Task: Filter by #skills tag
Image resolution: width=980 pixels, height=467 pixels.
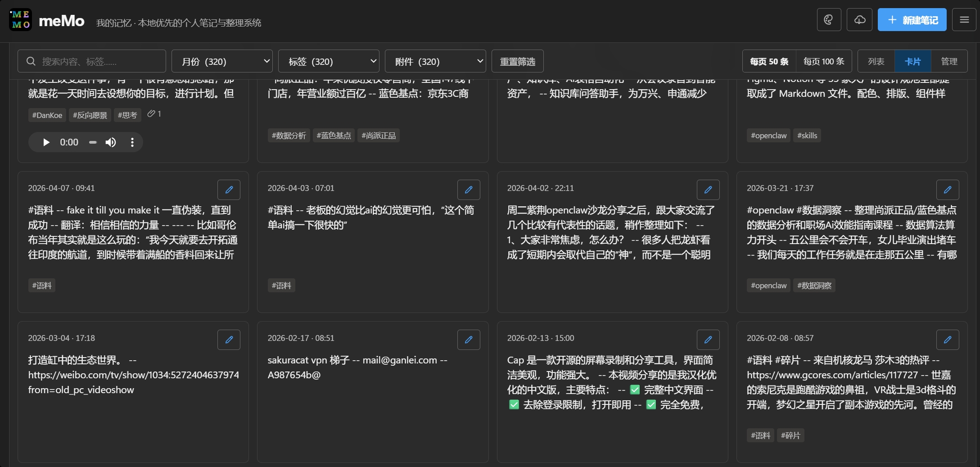Action: click(807, 136)
